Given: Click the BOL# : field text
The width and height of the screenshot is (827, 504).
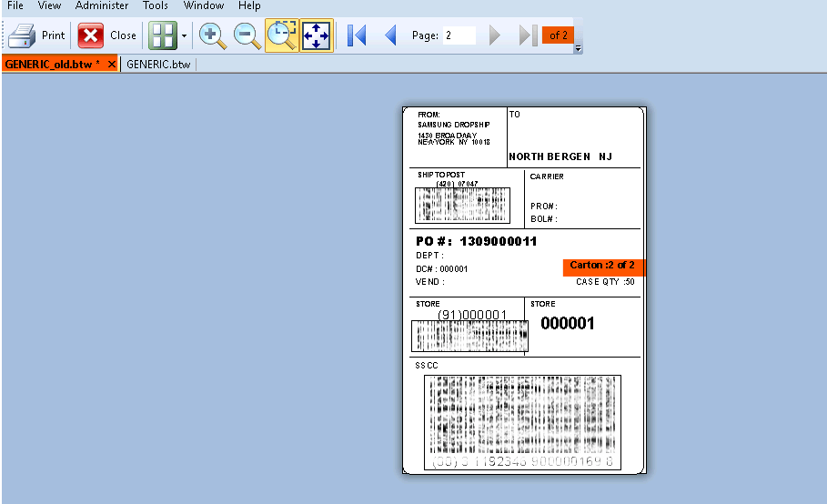Looking at the screenshot, I should [544, 218].
